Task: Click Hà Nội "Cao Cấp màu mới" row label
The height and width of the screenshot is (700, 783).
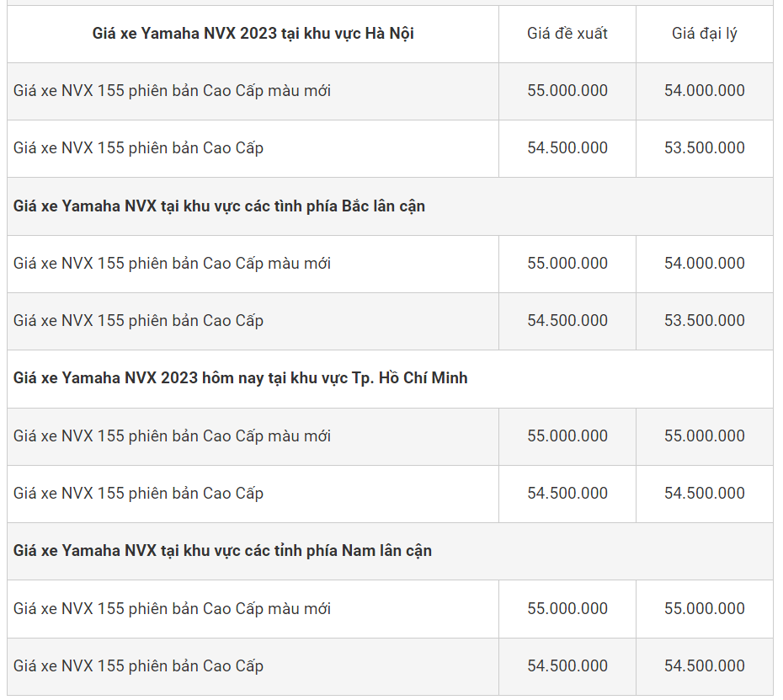Action: (x=172, y=91)
